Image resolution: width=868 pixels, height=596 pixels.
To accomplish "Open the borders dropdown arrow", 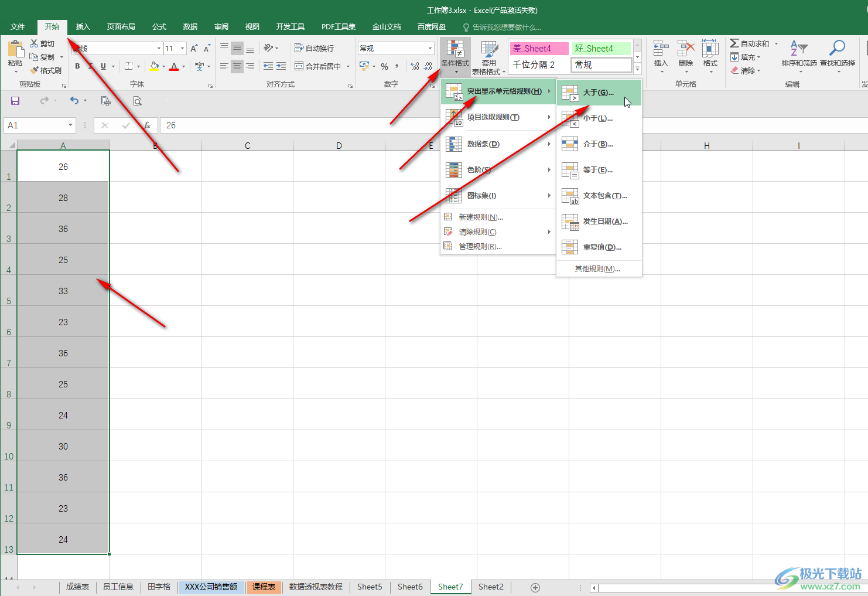I will click(x=138, y=66).
